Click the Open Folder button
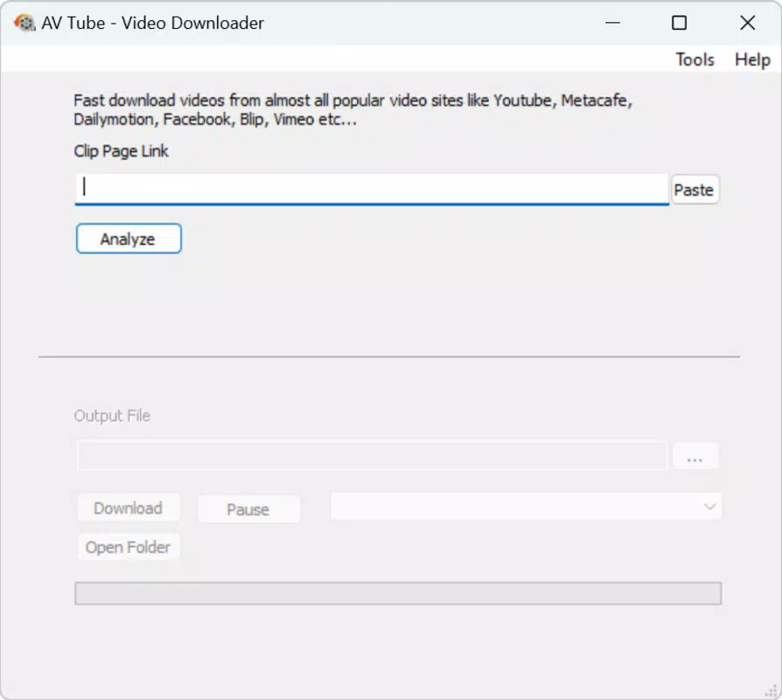Screen dimensions: 782x700 [129, 548]
